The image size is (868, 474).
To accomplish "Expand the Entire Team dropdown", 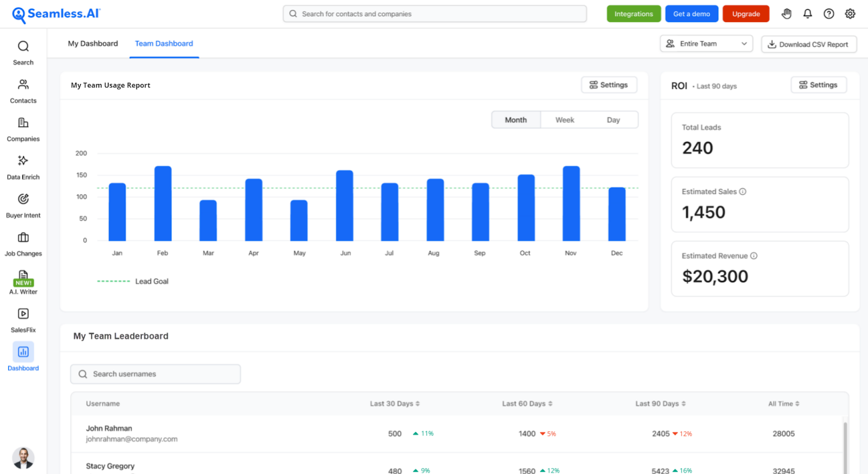I will pyautogui.click(x=706, y=44).
